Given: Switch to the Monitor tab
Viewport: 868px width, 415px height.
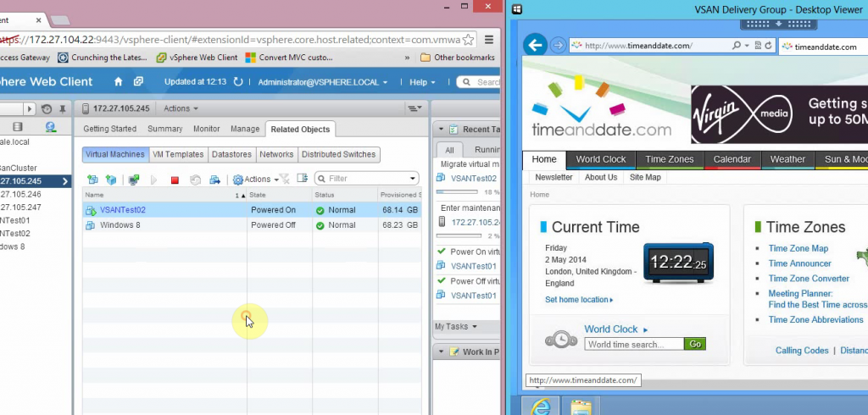Looking at the screenshot, I should [206, 129].
